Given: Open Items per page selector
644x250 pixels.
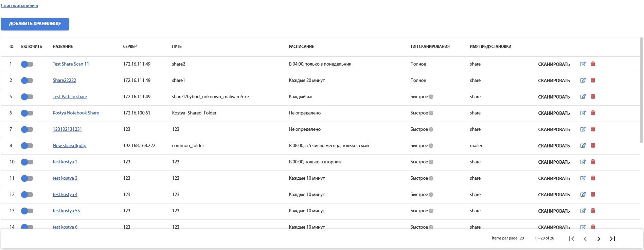Looking at the screenshot, I should [521, 238].
